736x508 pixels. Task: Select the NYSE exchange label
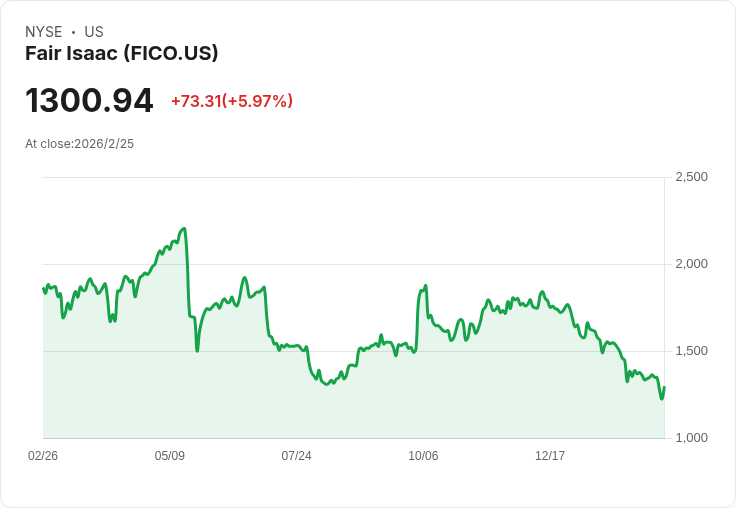[44, 32]
